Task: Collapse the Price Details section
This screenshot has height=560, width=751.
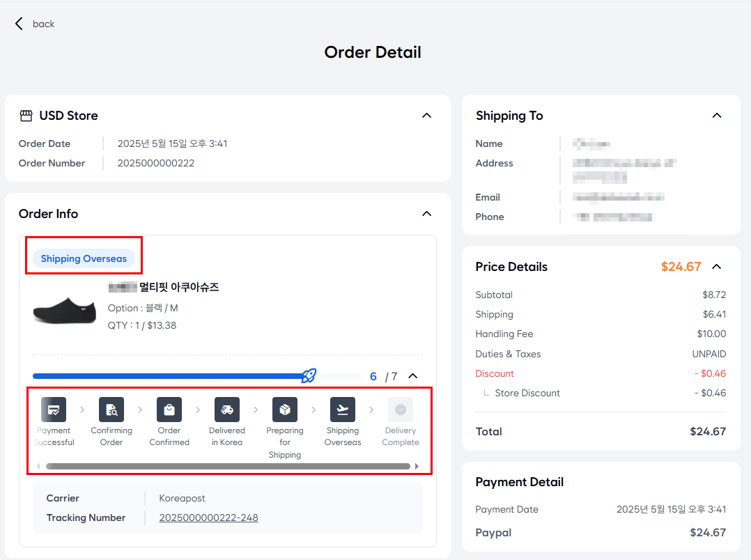Action: point(717,267)
